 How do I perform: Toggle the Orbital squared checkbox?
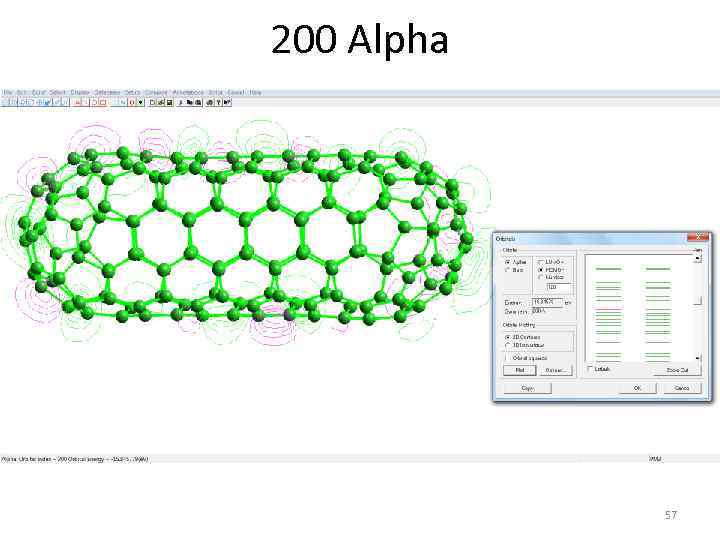click(507, 358)
